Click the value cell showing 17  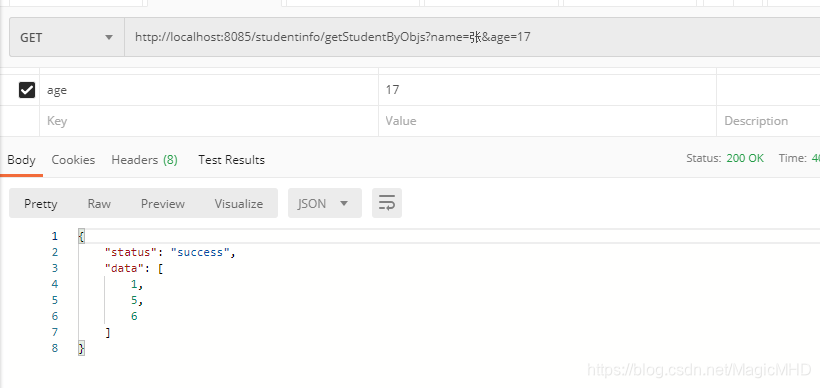tap(547, 90)
